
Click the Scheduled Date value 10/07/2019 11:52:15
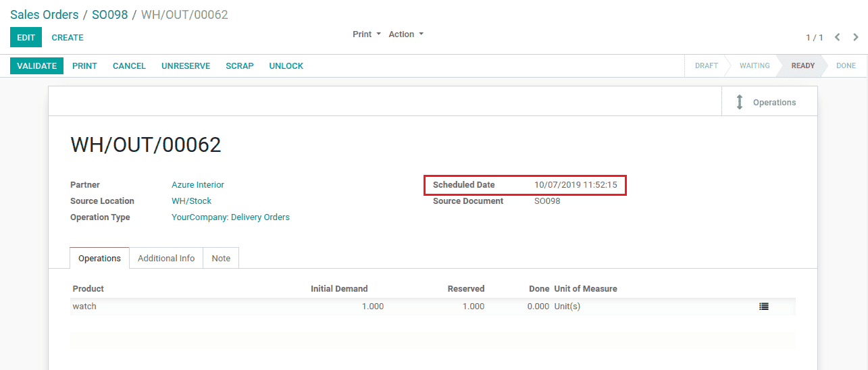pyautogui.click(x=576, y=185)
